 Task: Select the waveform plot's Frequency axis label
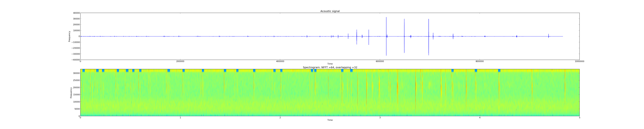coord(70,36)
